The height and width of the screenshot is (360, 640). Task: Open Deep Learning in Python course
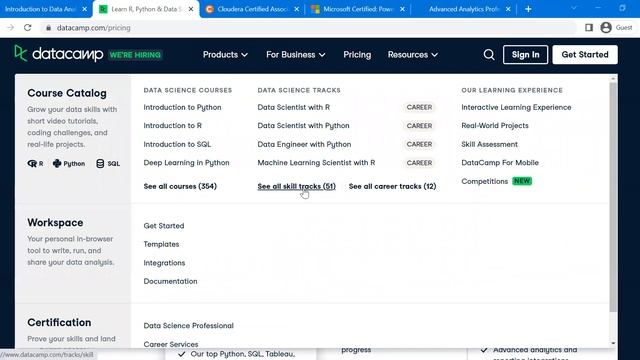[x=186, y=163]
